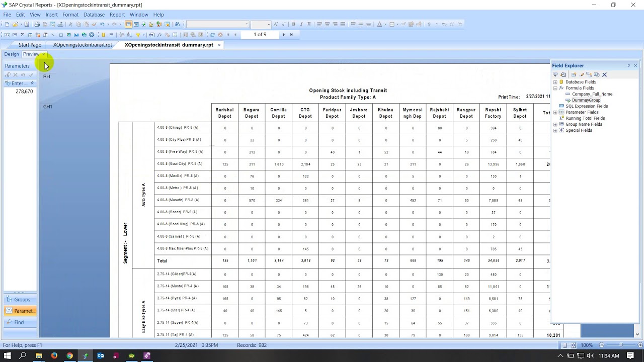The width and height of the screenshot is (644, 362).
Task: Click the Find binoculars icon
Action: click(177, 24)
